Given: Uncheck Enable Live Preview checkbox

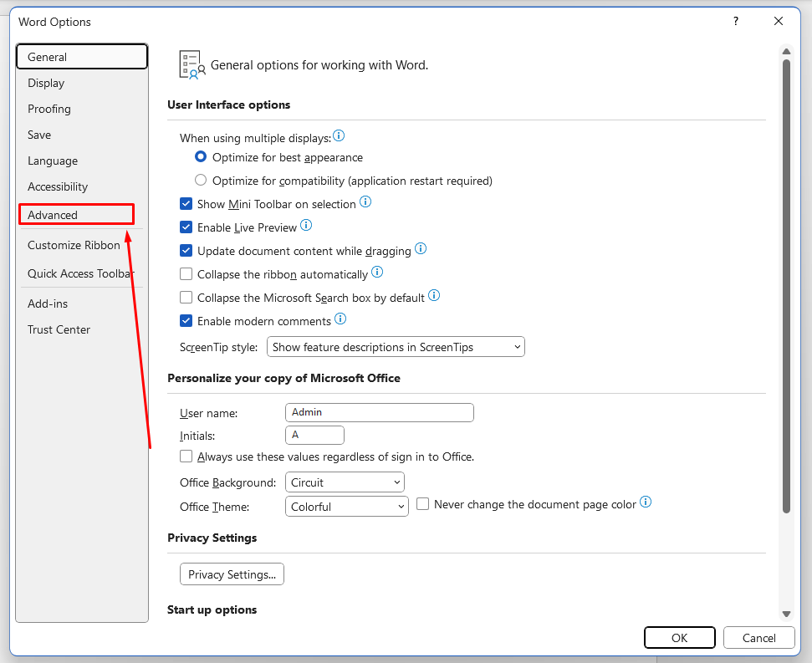Looking at the screenshot, I should tap(186, 227).
